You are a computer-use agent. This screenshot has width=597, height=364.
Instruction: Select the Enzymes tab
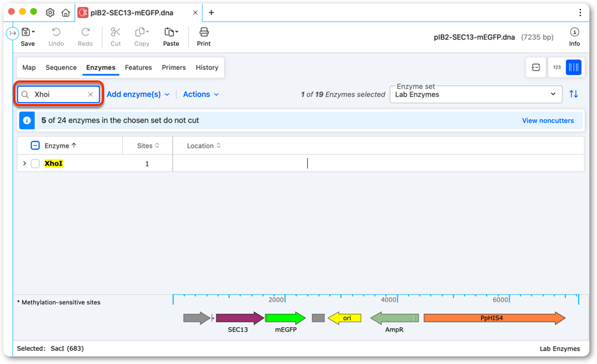pyautogui.click(x=101, y=67)
